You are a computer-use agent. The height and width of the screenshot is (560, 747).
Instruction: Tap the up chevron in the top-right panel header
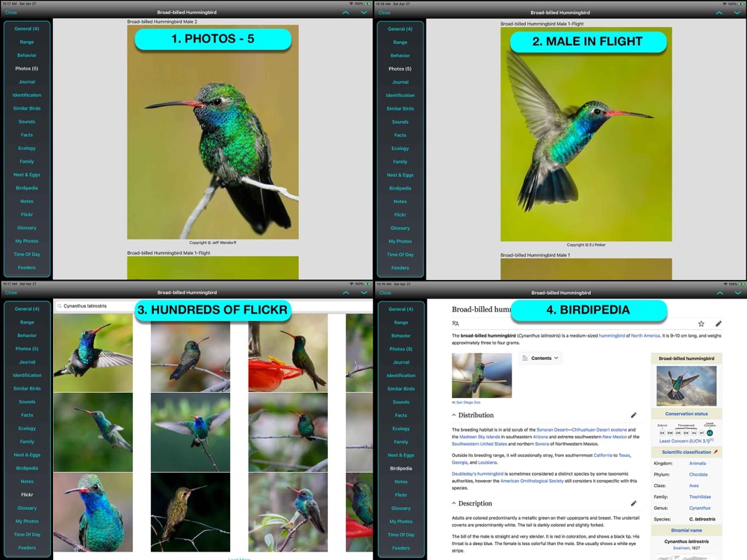[x=719, y=13]
